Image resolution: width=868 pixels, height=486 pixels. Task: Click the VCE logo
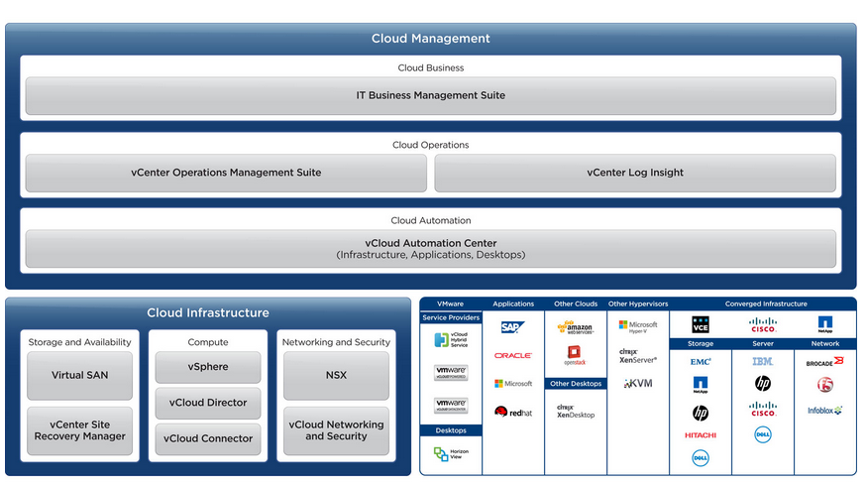coord(701,324)
